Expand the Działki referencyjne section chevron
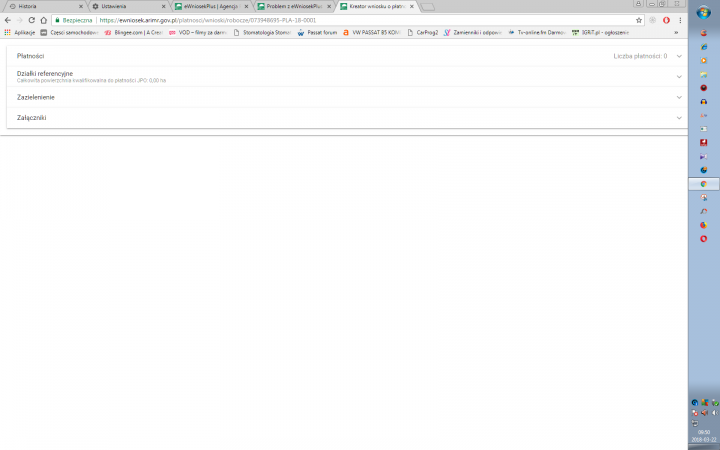Screen dimensions: 720x450 click(679, 76)
